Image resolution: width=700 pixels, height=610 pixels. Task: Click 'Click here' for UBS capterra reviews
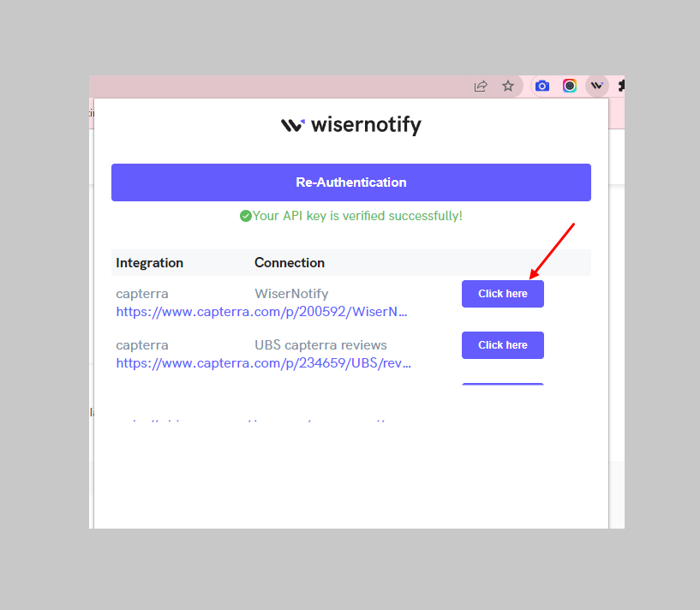pos(503,345)
